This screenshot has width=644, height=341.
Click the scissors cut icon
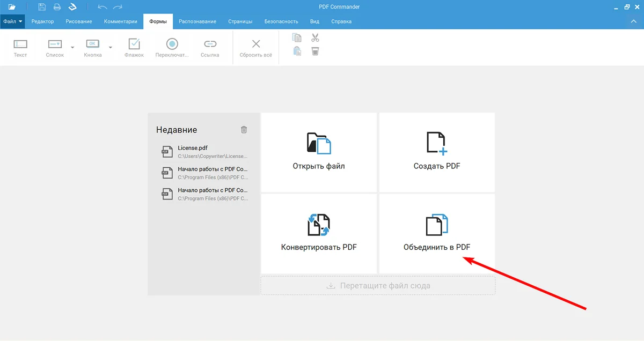(x=315, y=38)
